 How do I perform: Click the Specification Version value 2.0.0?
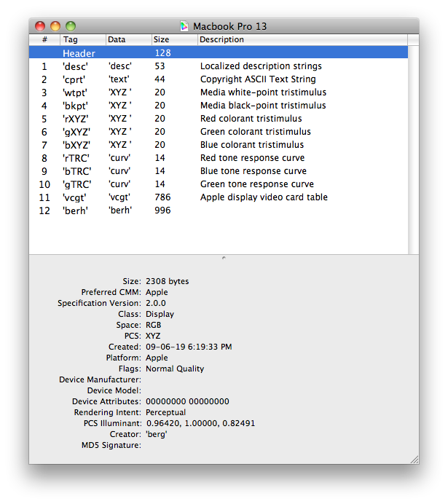pos(156,303)
